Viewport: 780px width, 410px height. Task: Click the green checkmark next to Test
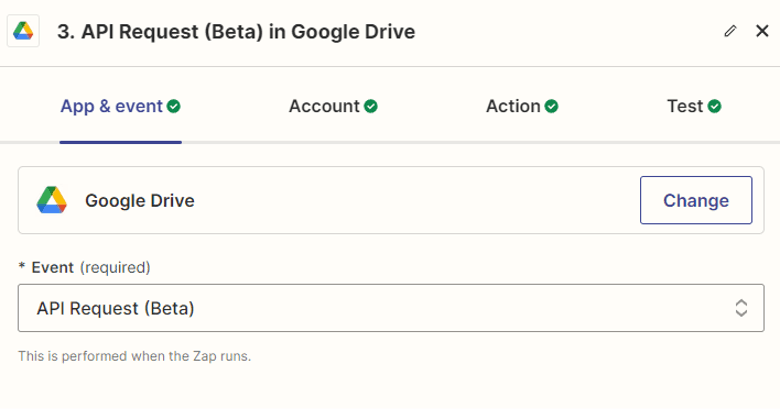tap(715, 106)
